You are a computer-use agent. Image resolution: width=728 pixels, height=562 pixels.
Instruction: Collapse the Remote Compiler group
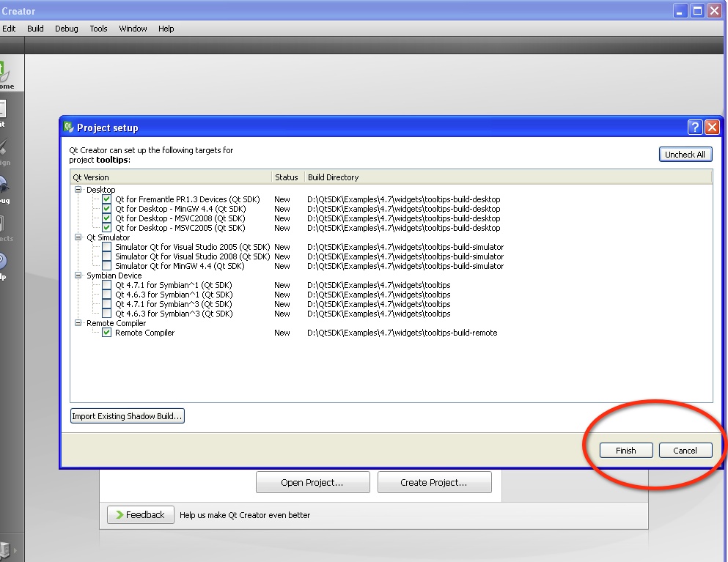(78, 323)
